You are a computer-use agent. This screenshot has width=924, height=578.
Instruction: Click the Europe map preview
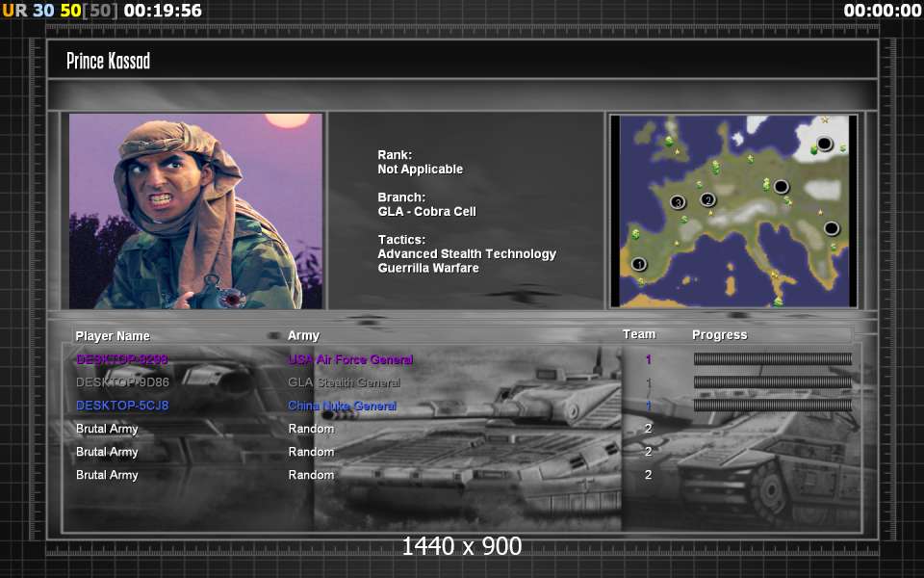pyautogui.click(x=733, y=211)
